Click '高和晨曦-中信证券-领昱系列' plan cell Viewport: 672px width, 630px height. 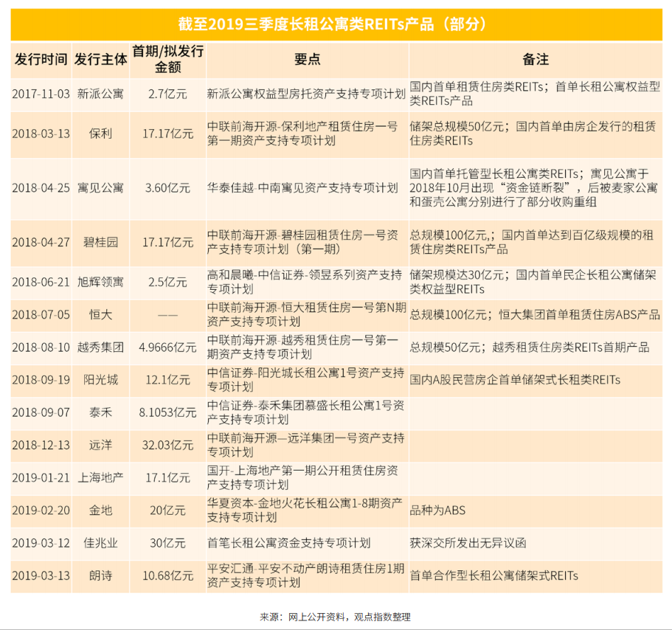[305, 282]
